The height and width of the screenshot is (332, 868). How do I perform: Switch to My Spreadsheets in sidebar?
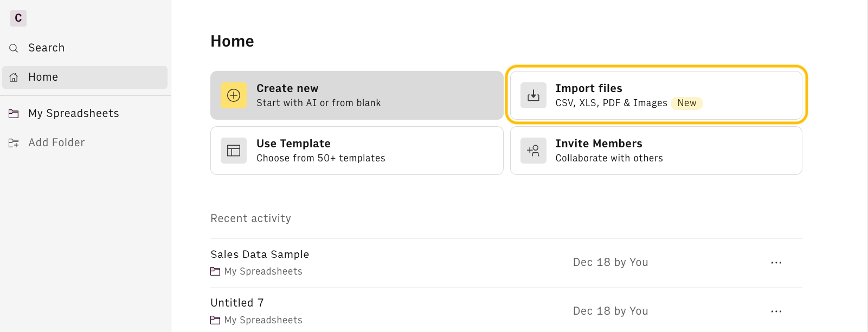point(73,113)
